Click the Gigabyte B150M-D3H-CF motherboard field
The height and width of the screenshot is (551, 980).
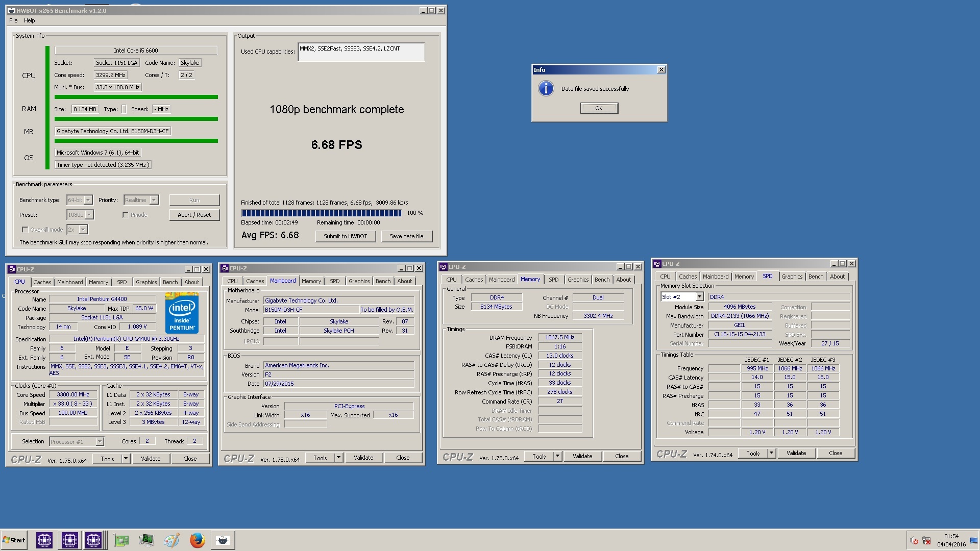coord(113,131)
